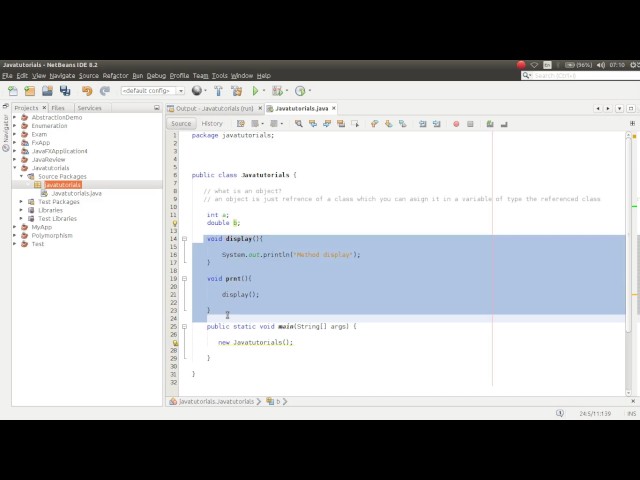Click the New Project toolbar icon
Screen dimensions: 640x480
[30, 91]
